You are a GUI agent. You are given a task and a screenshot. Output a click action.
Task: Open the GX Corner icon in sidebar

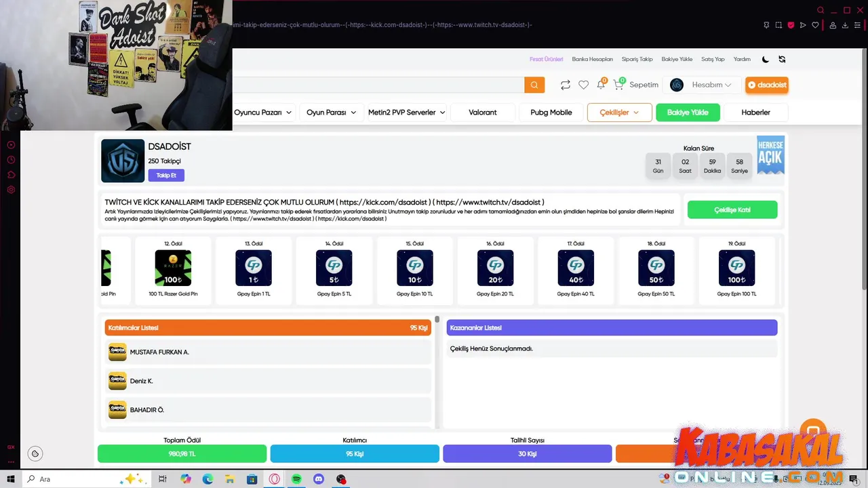[11, 447]
